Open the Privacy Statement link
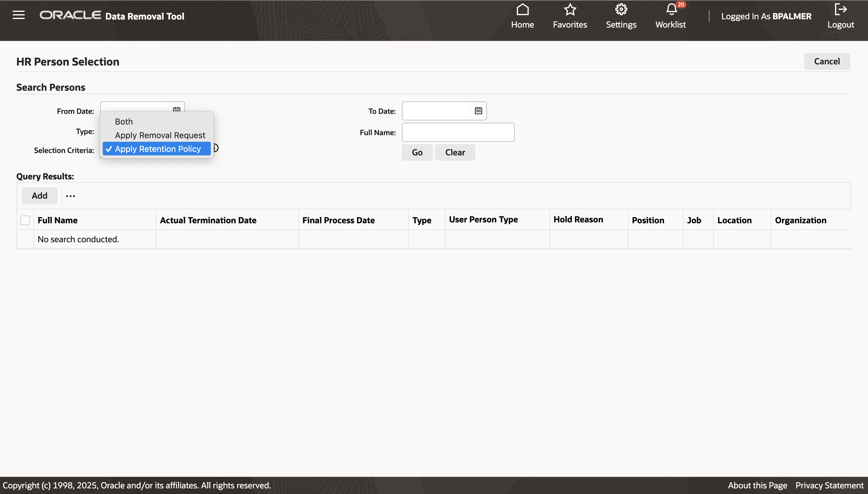This screenshot has height=494, width=868. tap(829, 485)
